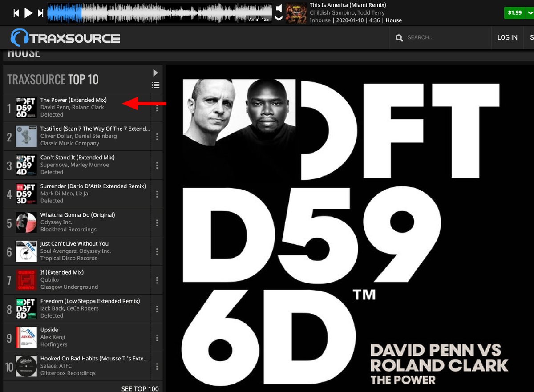Open Surrender (Dario D'Attis Extended Remix)
Image resolution: width=534 pixels, height=392 pixels.
pos(93,186)
